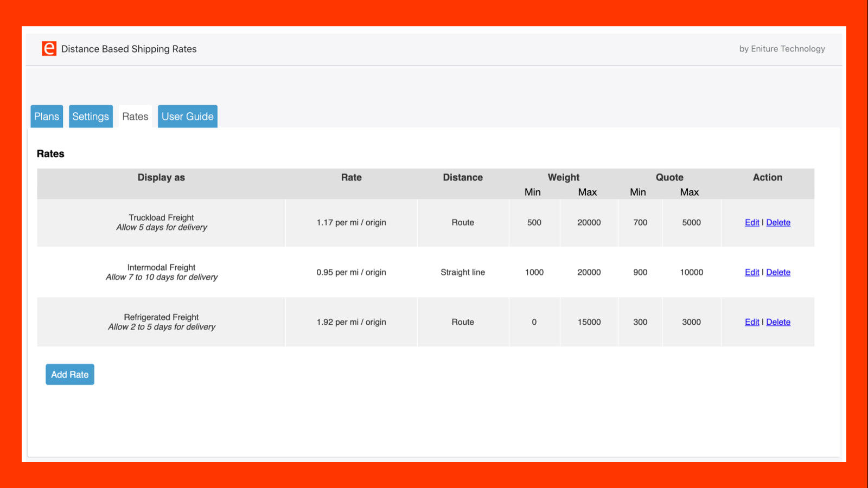
Task: Click the Eniture "e" logo icon
Action: pos(49,49)
